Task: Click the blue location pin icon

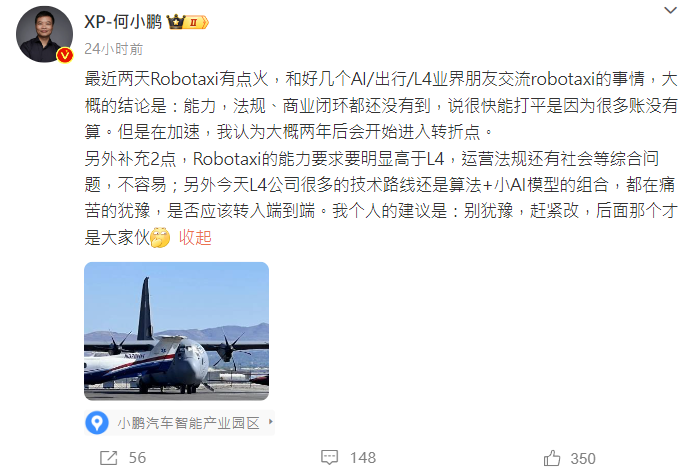Action: pyautogui.click(x=97, y=423)
